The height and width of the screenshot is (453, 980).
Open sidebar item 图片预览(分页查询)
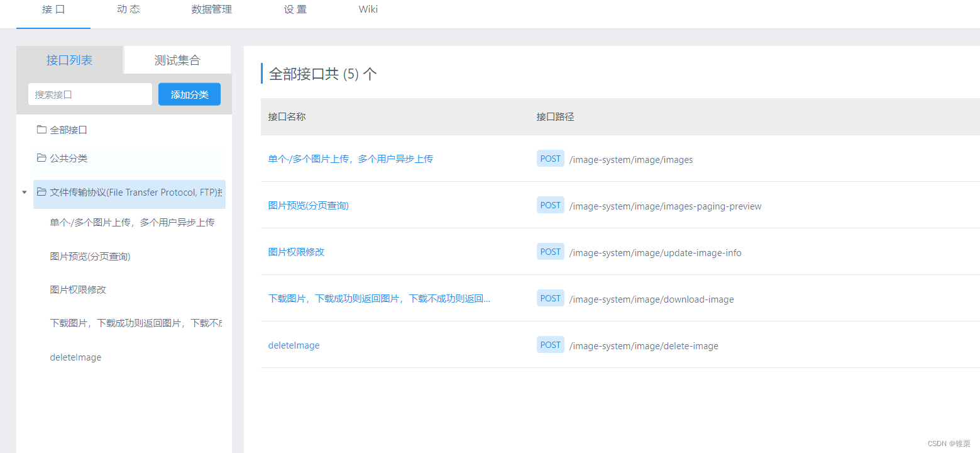[x=90, y=256]
